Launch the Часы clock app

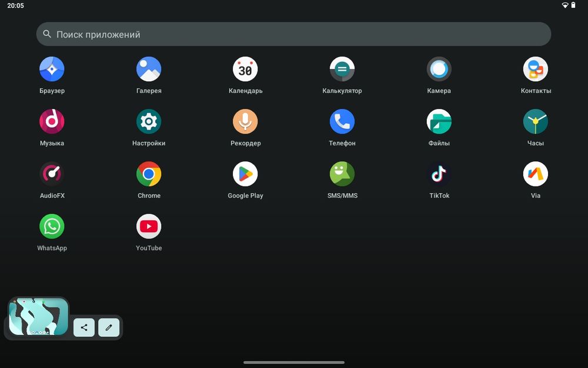pos(536,121)
